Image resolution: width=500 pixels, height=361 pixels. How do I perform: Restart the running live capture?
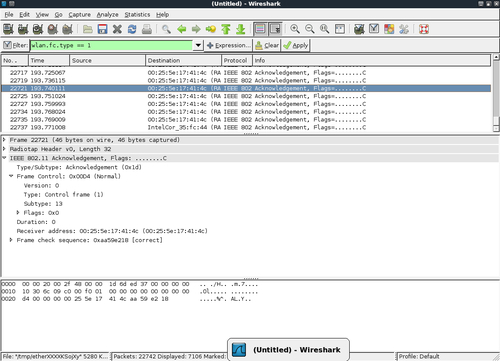[67, 29]
